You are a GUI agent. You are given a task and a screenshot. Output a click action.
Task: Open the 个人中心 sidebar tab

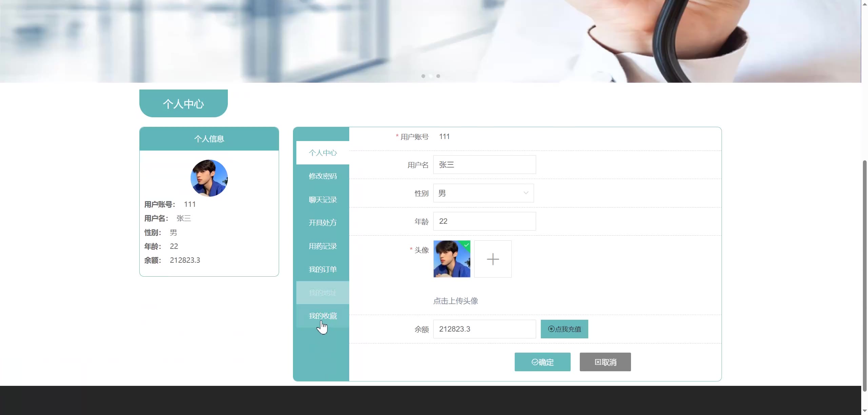[322, 153]
